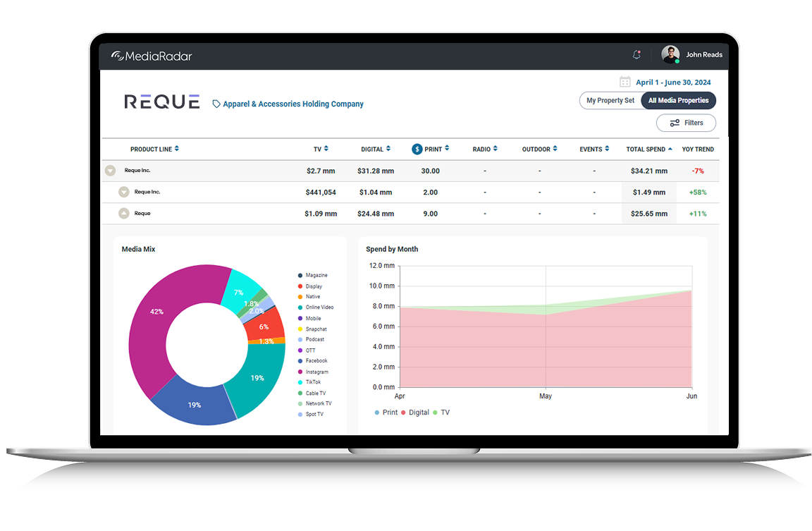Image resolution: width=812 pixels, height=531 pixels.
Task: Click the 19% teal donut segment
Action: (257, 378)
